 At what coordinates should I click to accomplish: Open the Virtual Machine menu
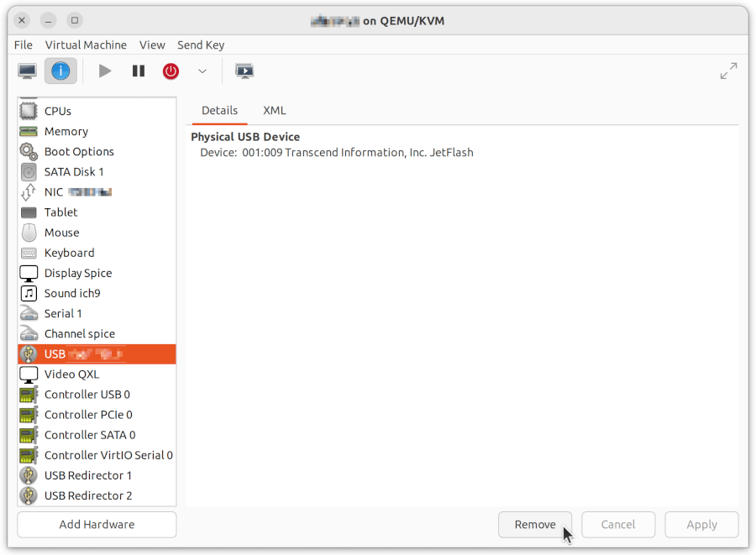coord(86,45)
